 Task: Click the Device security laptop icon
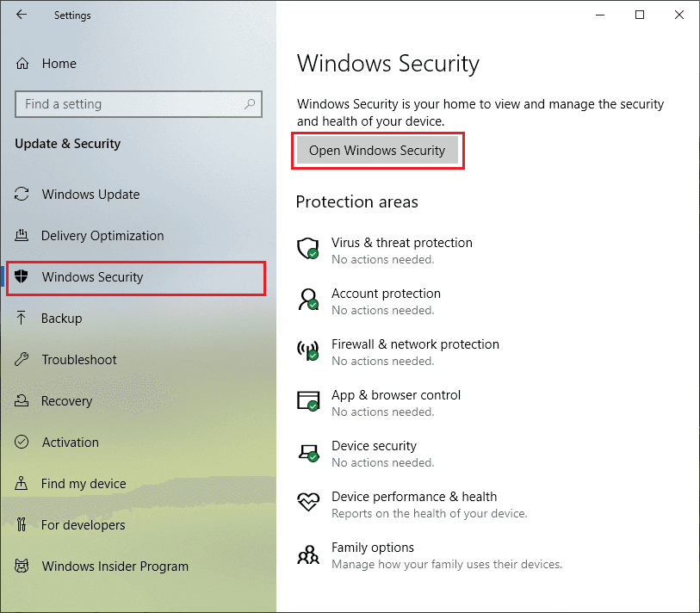tap(308, 453)
